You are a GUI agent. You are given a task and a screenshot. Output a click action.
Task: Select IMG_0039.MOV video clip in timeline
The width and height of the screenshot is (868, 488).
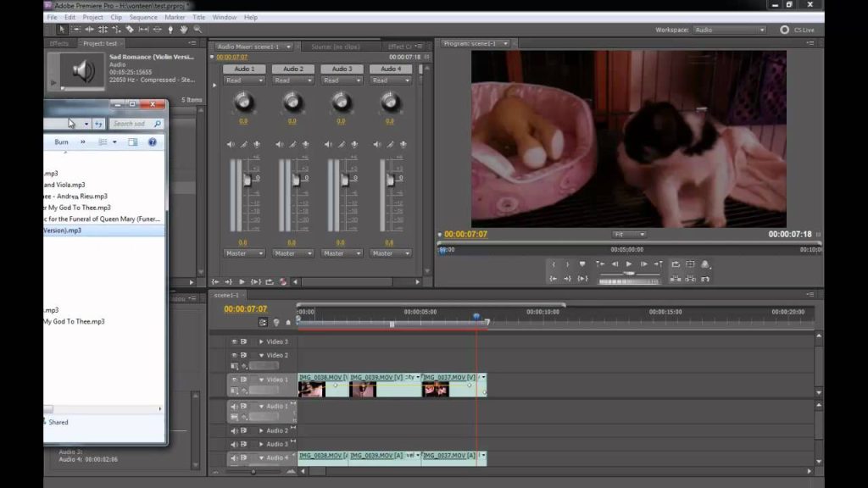[x=385, y=385]
